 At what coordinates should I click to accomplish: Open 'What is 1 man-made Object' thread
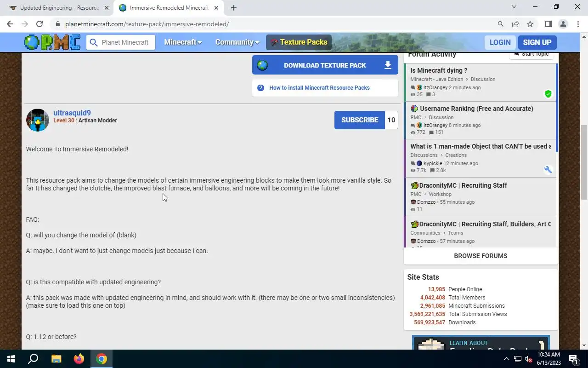(x=481, y=146)
